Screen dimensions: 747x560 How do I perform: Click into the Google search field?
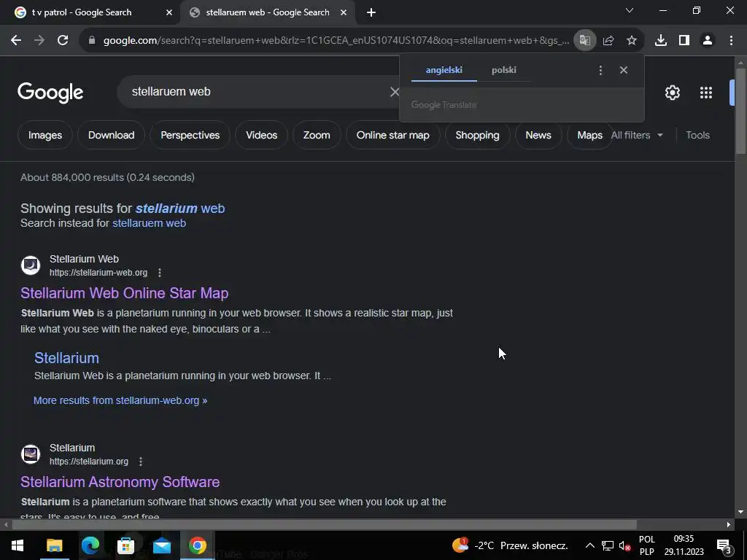(x=258, y=92)
